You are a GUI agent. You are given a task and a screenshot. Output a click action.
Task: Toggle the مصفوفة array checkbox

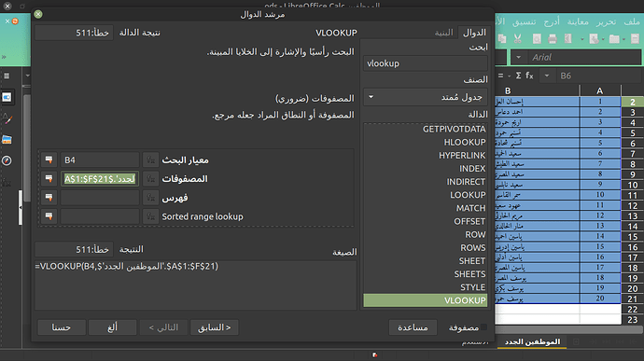click(483, 327)
